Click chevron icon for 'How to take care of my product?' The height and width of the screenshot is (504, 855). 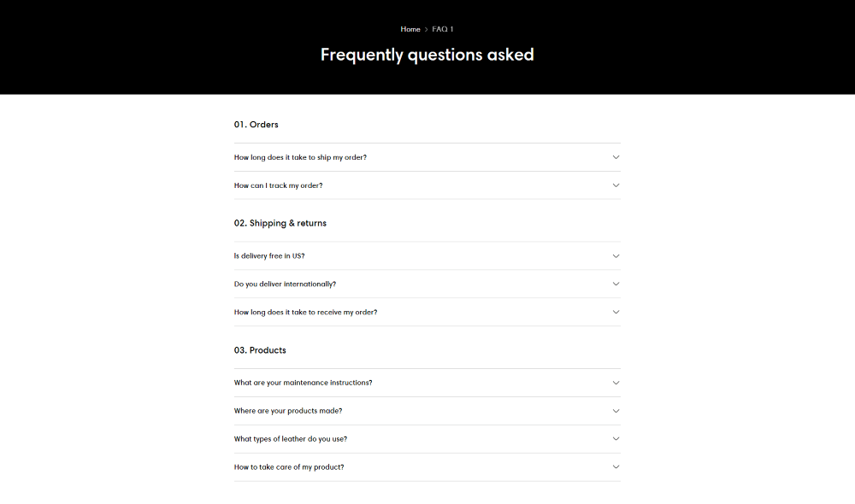pyautogui.click(x=616, y=467)
